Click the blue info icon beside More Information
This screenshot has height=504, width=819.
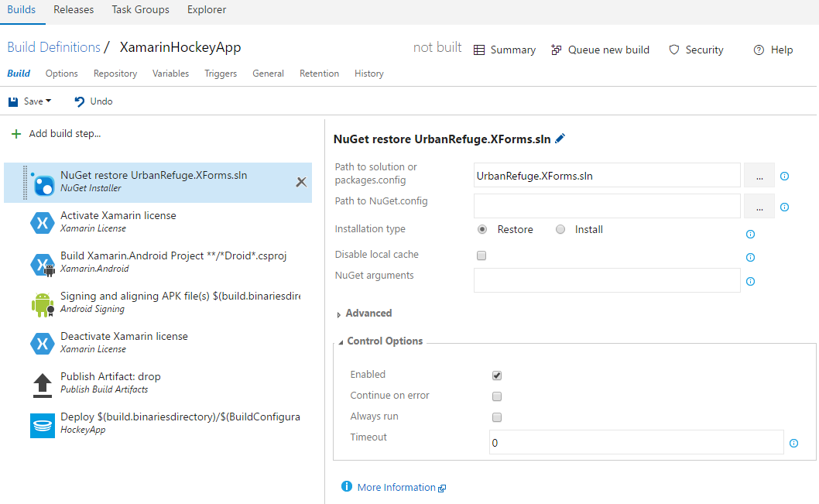coord(346,486)
